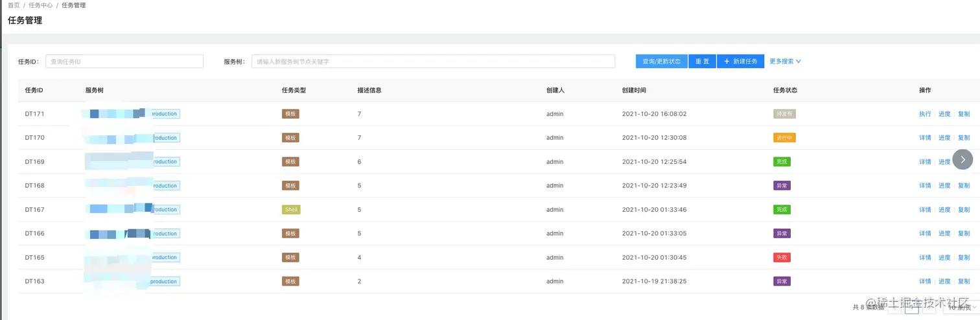Click 复制 for task DT166
The image size is (980, 320).
(964, 234)
